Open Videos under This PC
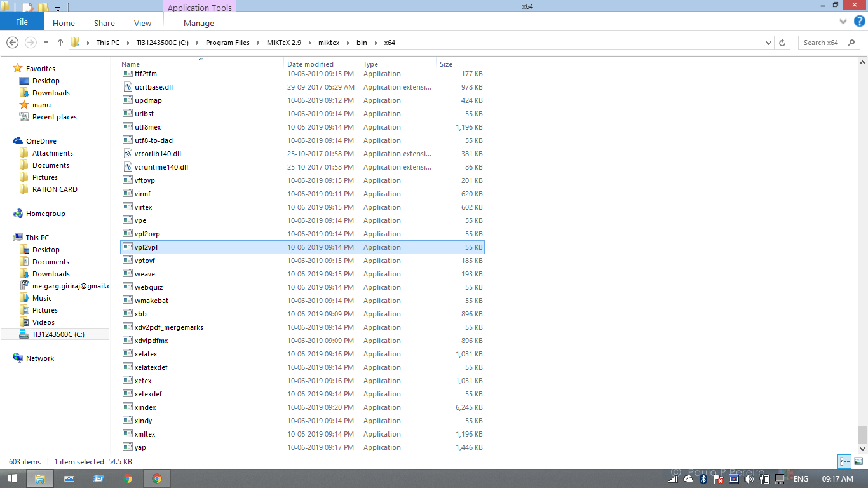 (x=43, y=322)
